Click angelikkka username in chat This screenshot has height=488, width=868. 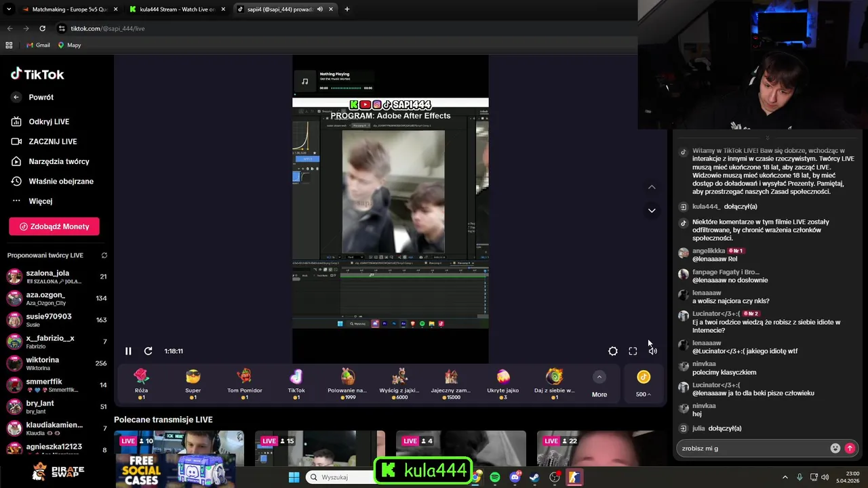[x=709, y=251]
